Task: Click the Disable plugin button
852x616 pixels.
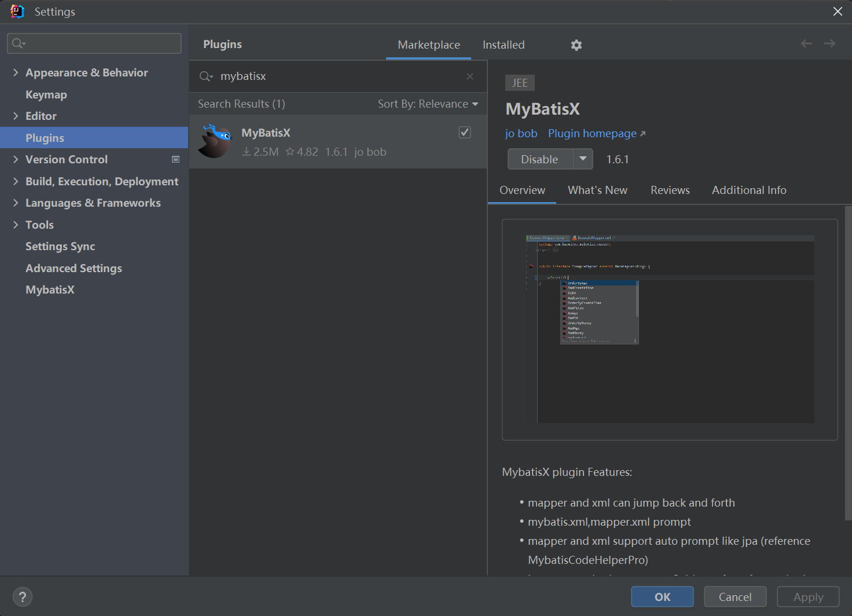Action: point(540,159)
